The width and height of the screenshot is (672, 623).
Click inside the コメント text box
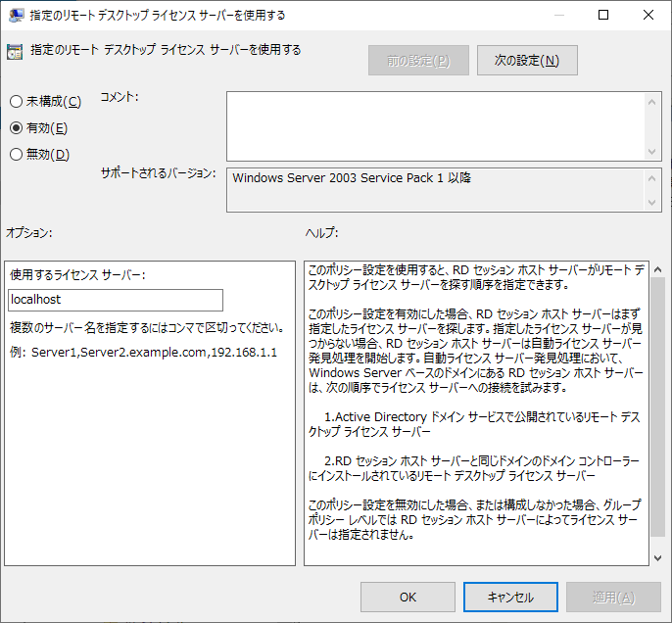coord(435,126)
